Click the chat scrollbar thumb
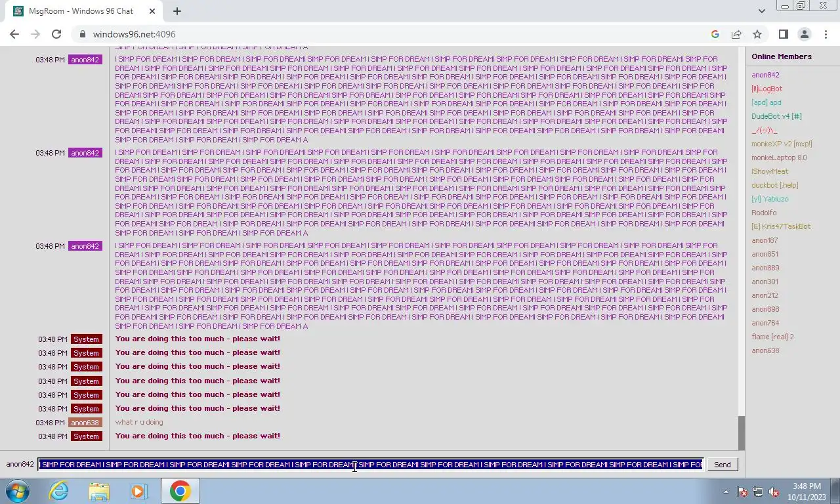Image resolution: width=840 pixels, height=504 pixels. point(742,432)
